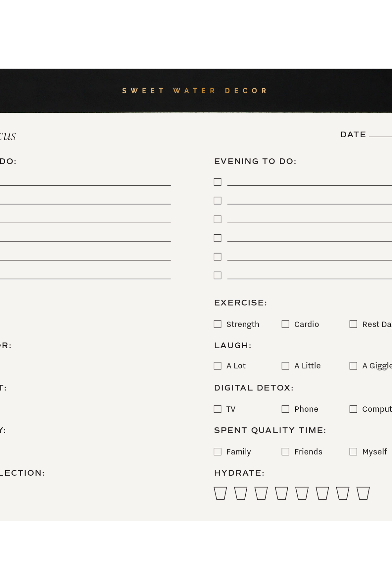Mark the third hydrate cup icon
392x586 pixels.
pyautogui.click(x=261, y=493)
